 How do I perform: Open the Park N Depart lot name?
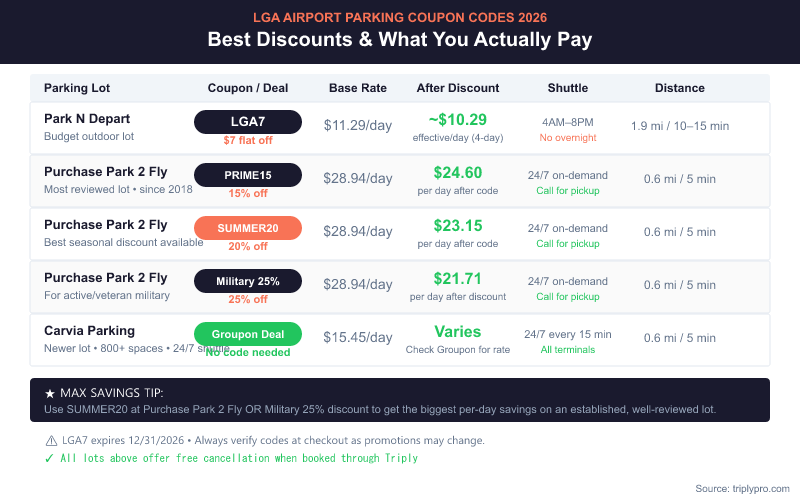point(88,118)
